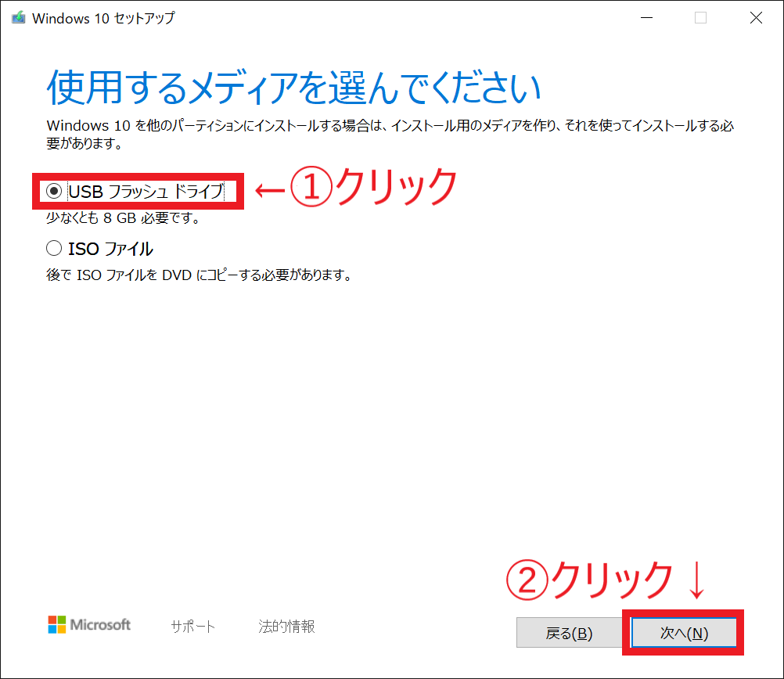Click the 次へ(N) button
Image resolution: width=784 pixels, height=679 pixels.
684,633
